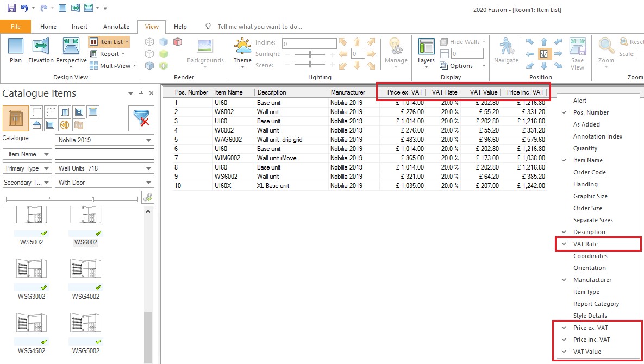Click the catalogue item name search box

(105, 154)
